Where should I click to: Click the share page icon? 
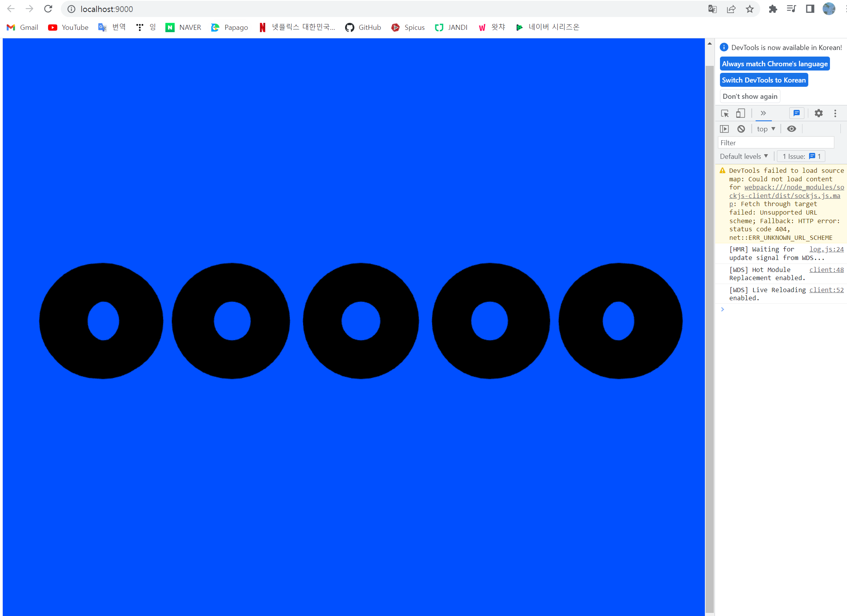pos(731,9)
